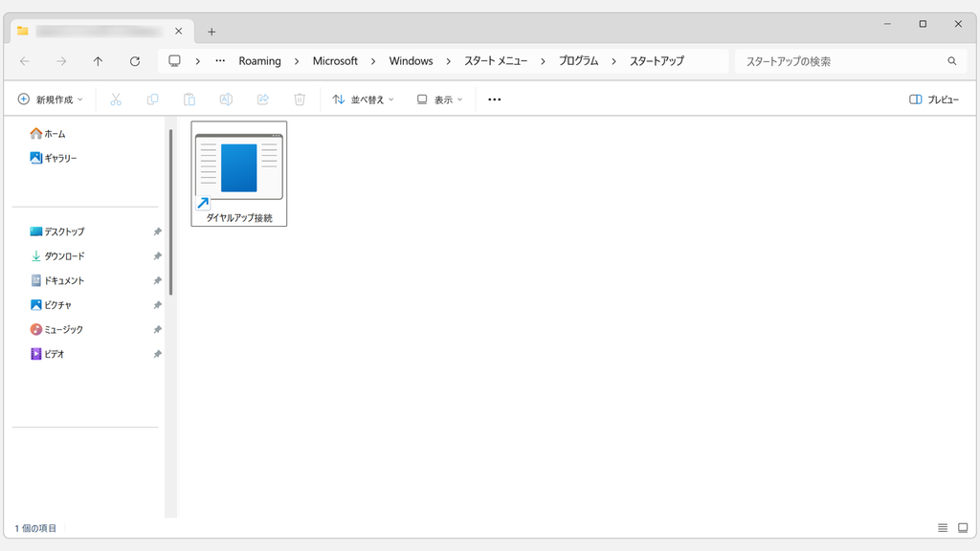Screen dimensions: 980x551
Task: Click the Rename icon in toolbar
Action: click(226, 99)
